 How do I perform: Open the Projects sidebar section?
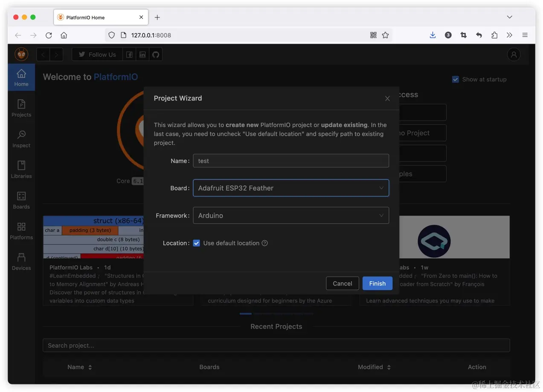(x=21, y=108)
